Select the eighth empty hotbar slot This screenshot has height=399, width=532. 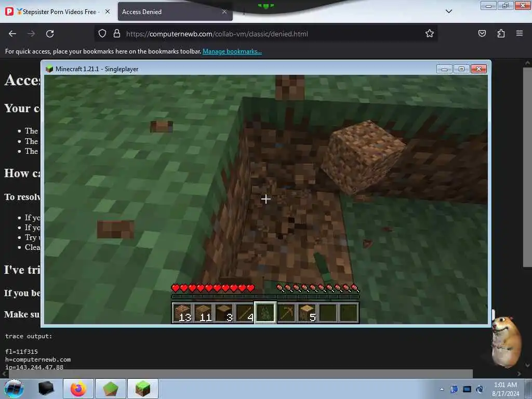[328, 312]
